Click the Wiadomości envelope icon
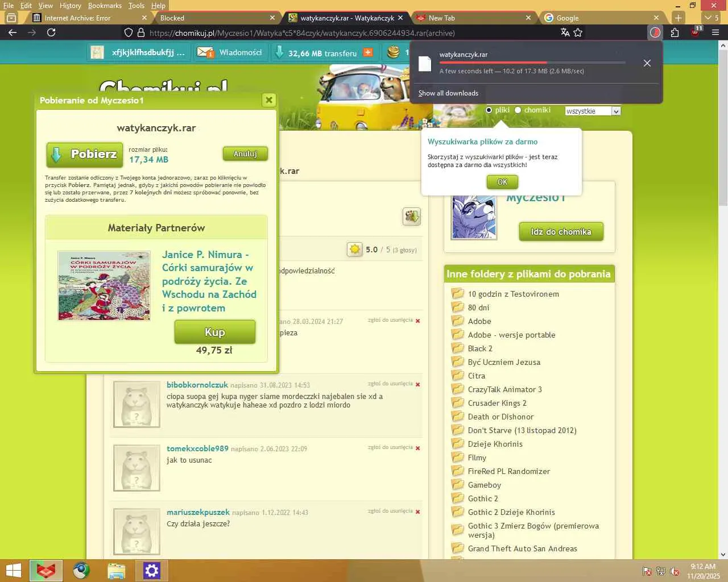728x582 pixels. (x=205, y=52)
